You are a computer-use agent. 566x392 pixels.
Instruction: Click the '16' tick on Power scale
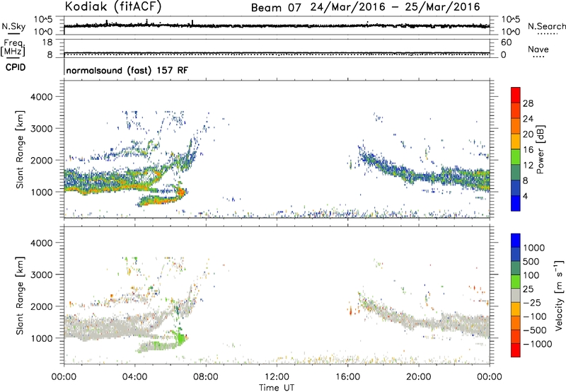(528, 150)
